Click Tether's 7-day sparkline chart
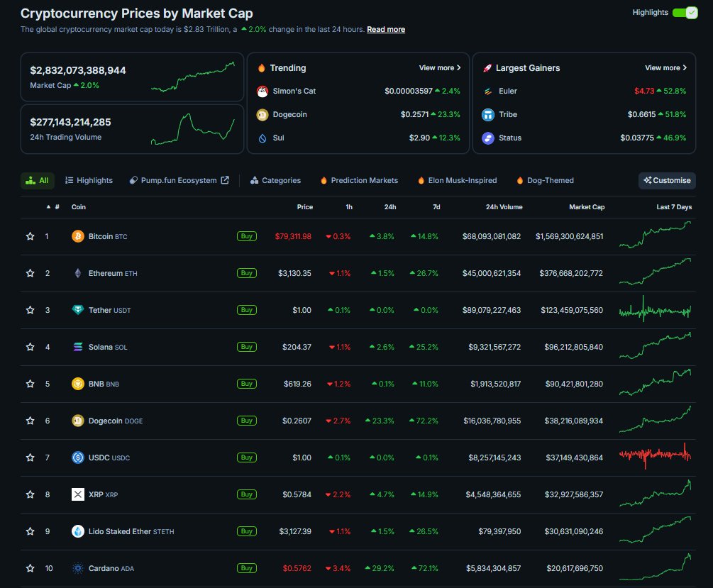Image resolution: width=713 pixels, height=588 pixels. pos(655,309)
